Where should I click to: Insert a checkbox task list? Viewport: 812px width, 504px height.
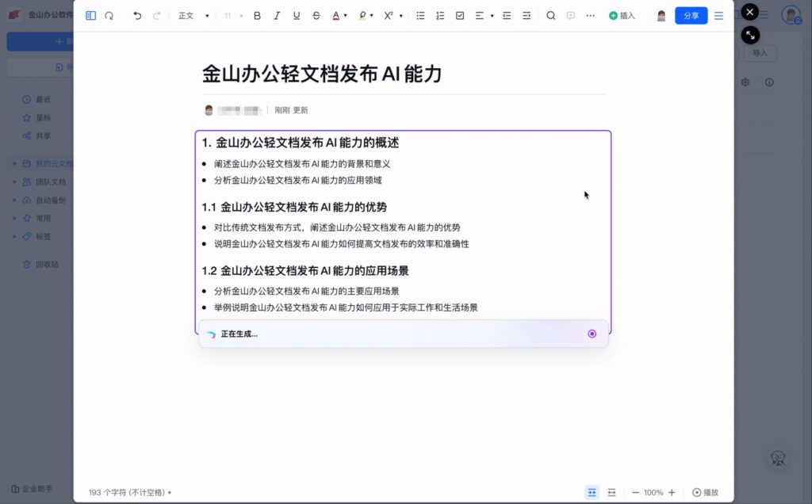click(460, 16)
